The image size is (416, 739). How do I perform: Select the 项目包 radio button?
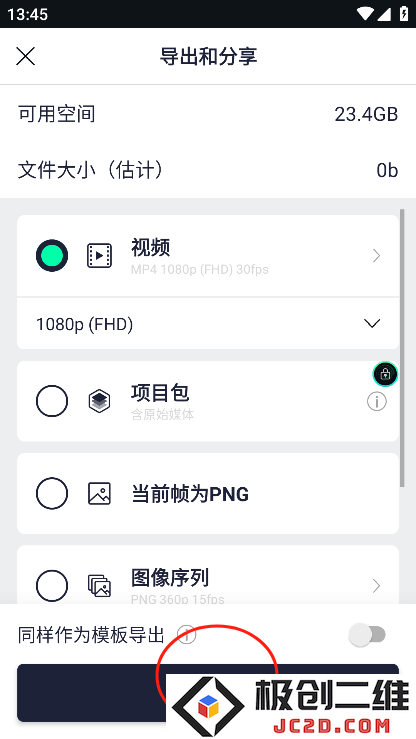[52, 401]
